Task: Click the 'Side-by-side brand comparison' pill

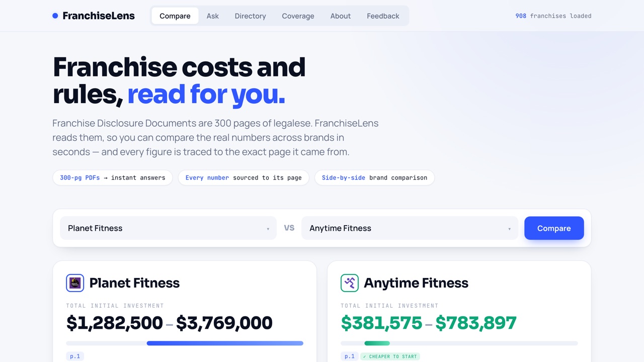Action: pos(374,177)
